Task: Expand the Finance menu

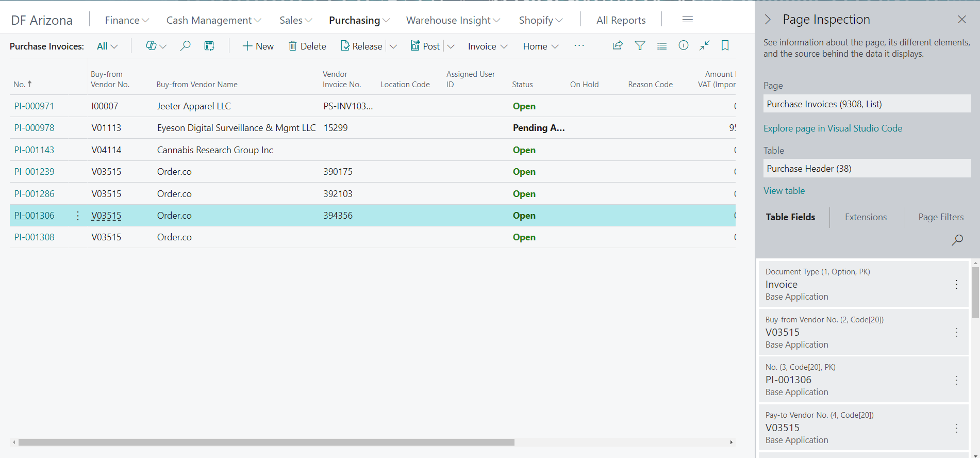Action: (127, 20)
